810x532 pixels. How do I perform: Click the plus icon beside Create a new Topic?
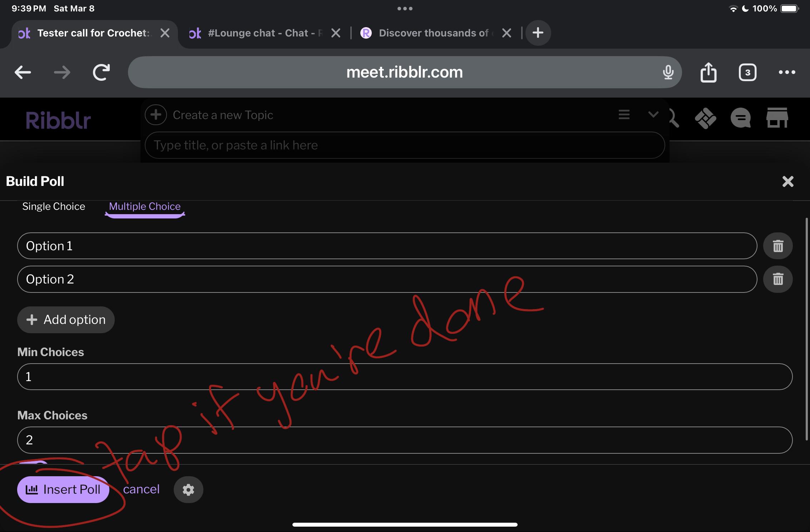click(155, 115)
